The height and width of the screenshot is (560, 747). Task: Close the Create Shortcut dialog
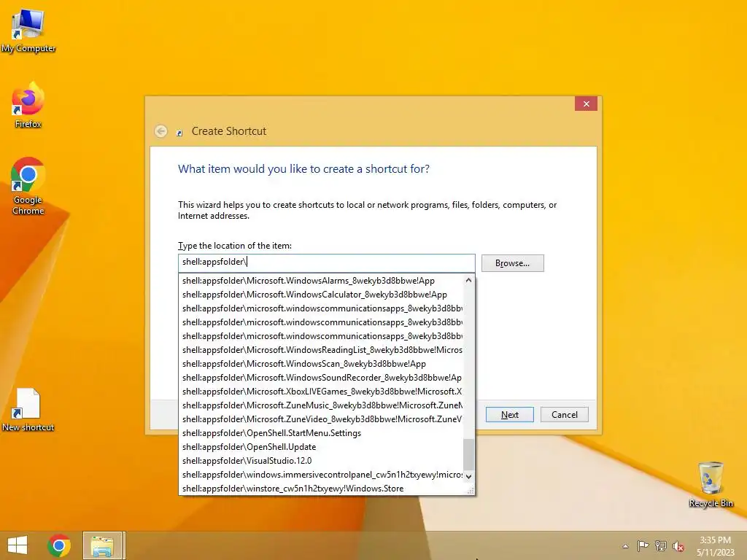click(x=586, y=104)
